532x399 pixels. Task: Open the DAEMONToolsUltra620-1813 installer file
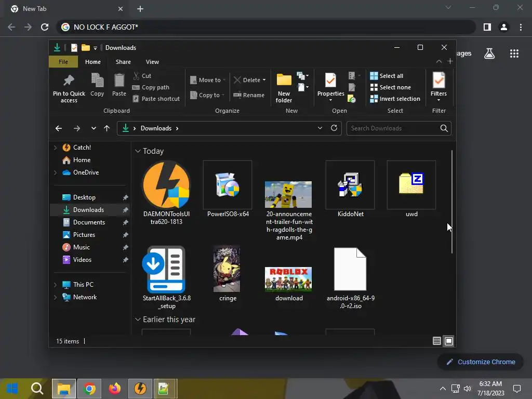166,193
